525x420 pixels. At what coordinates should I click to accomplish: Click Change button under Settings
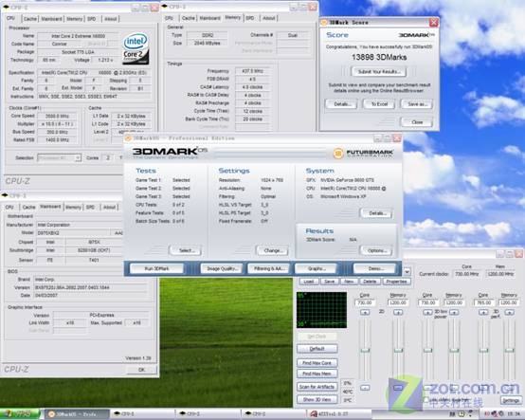tap(273, 250)
